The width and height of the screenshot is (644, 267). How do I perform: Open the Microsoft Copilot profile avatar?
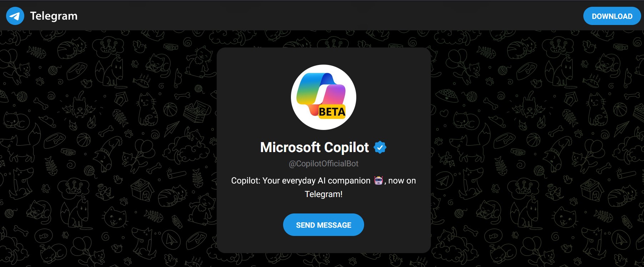tap(323, 97)
